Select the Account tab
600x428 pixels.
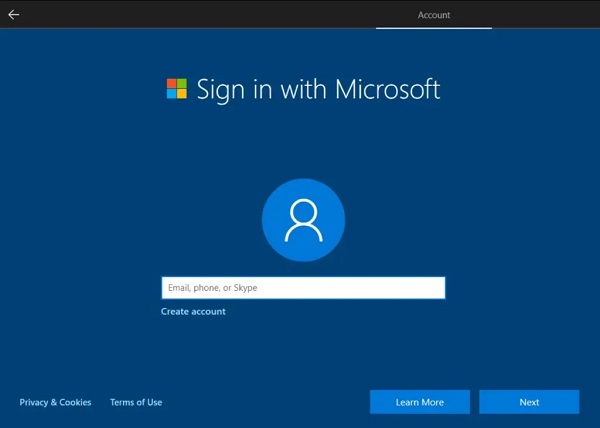click(433, 15)
